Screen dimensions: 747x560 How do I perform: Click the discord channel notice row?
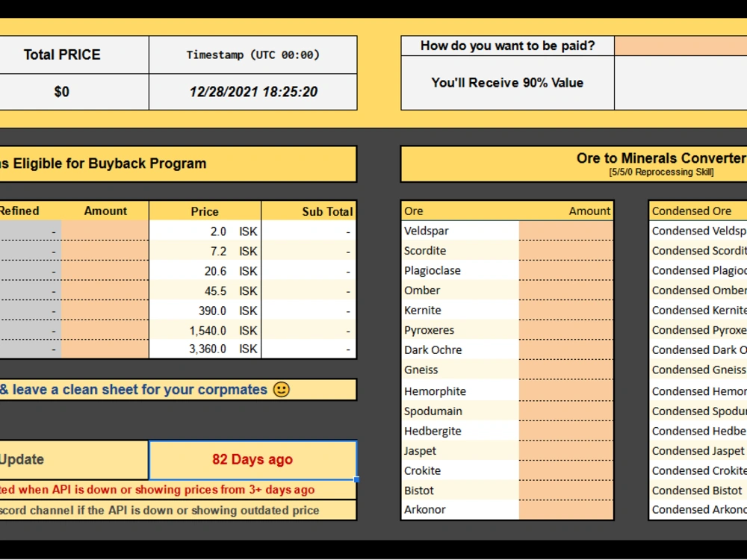click(178, 510)
